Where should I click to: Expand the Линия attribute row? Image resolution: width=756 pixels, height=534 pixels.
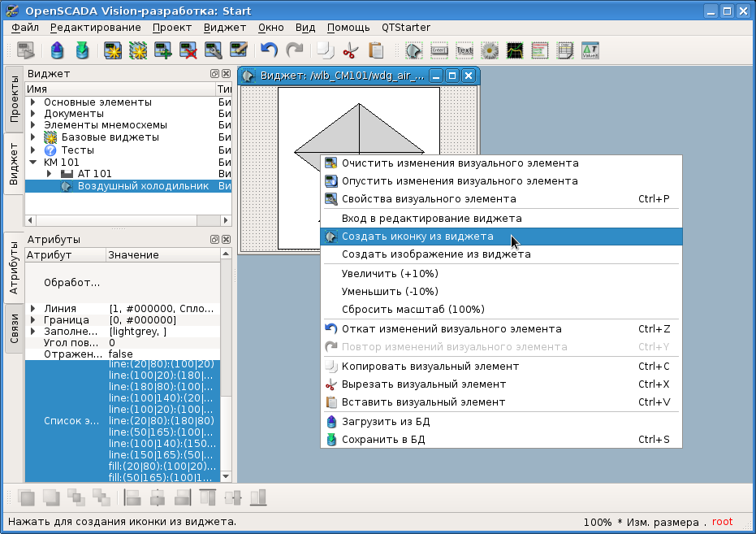coord(32,309)
